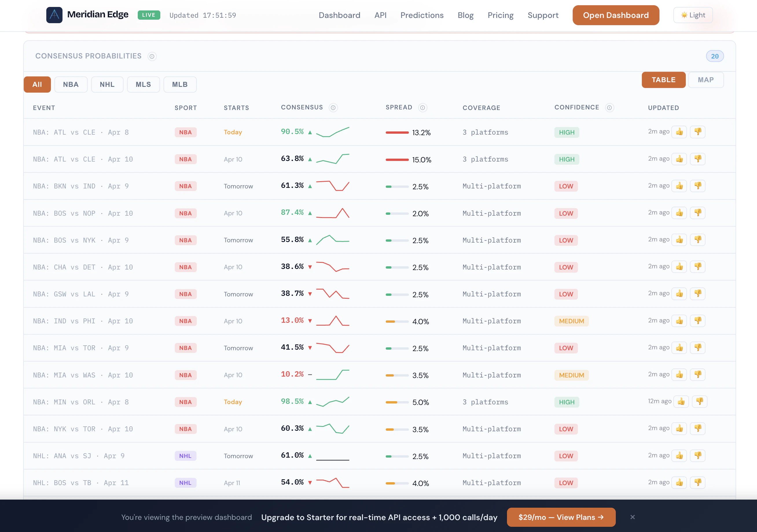Thumbs up the MIN vs ORL row
The image size is (757, 532).
(x=681, y=401)
